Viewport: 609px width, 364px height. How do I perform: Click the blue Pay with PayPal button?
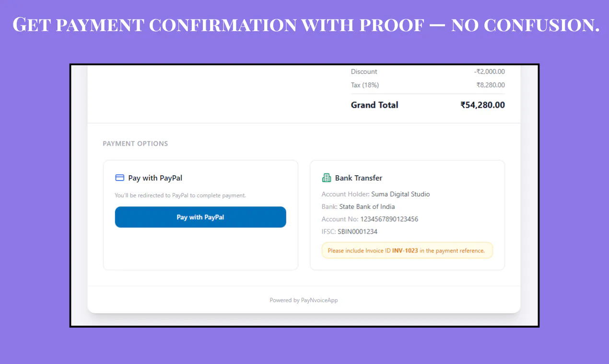tap(200, 217)
